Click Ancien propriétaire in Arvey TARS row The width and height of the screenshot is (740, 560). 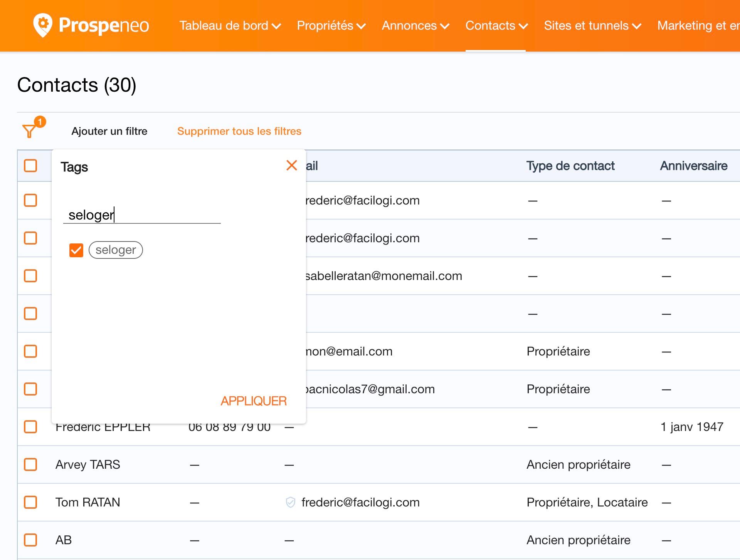click(x=579, y=465)
